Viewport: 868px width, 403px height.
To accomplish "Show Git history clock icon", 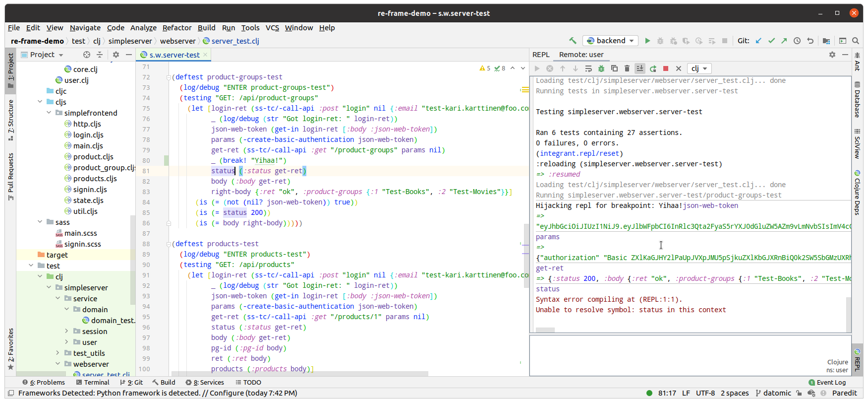I will pos(797,41).
